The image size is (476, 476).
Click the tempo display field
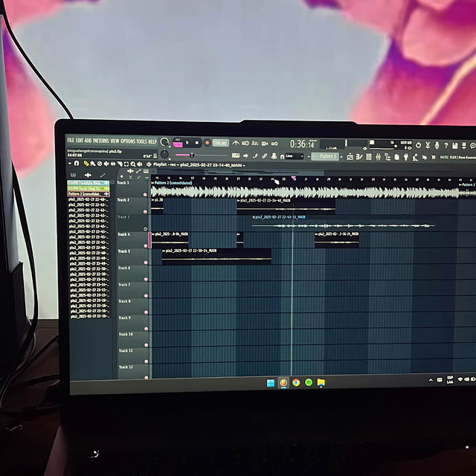(220, 143)
